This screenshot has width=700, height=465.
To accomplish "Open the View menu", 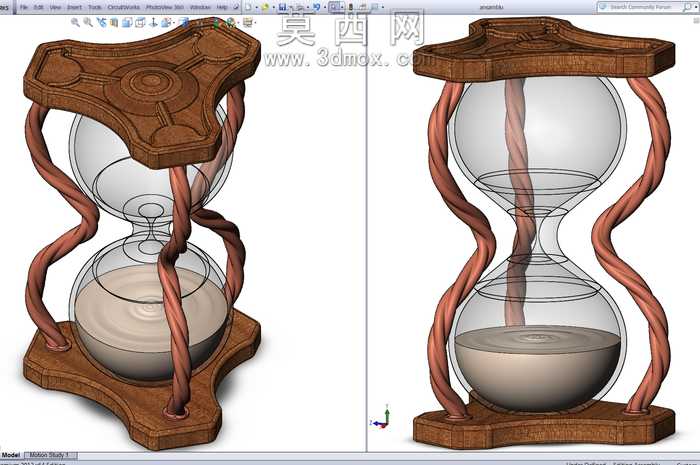I will pos(55,7).
